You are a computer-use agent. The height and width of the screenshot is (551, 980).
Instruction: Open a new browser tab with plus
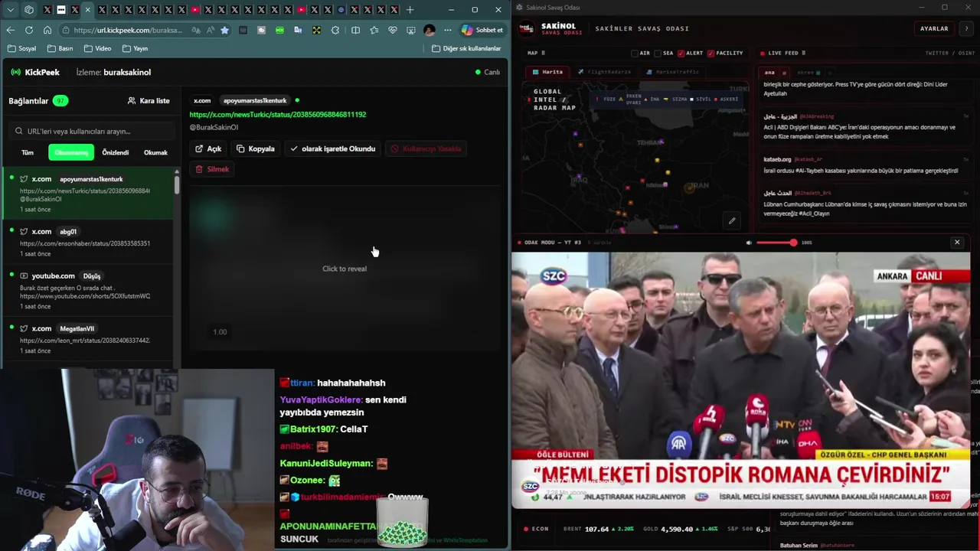pos(410,10)
